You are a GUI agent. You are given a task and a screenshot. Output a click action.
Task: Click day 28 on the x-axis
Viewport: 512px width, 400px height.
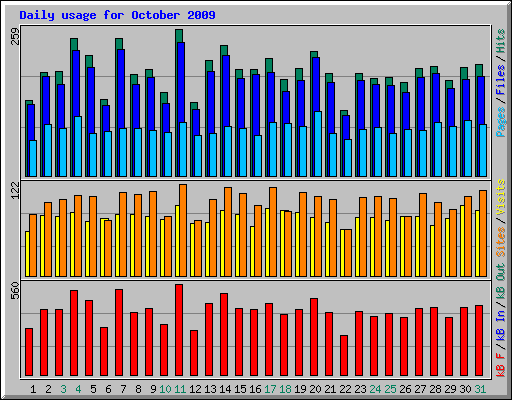coord(435,389)
